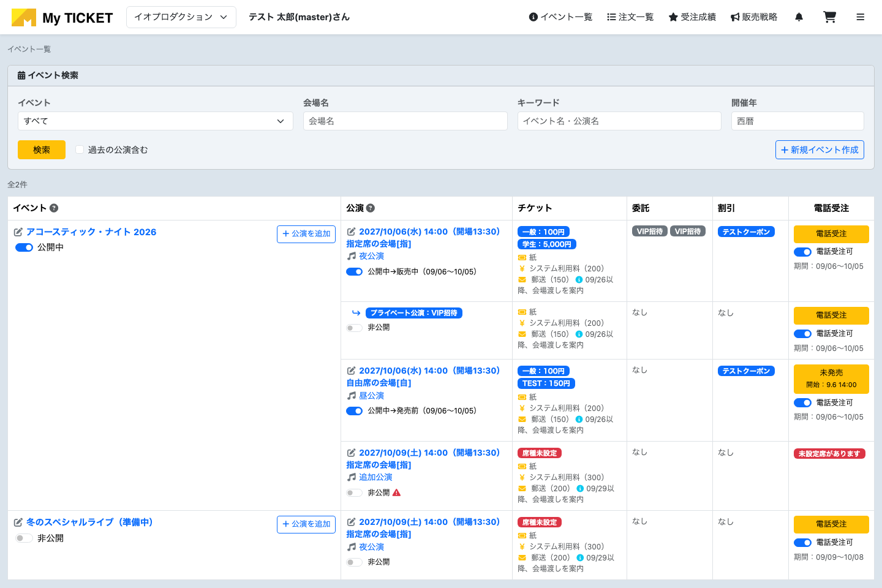Click help icon next to イベント column header
The width and height of the screenshot is (882, 588).
pyautogui.click(x=54, y=208)
